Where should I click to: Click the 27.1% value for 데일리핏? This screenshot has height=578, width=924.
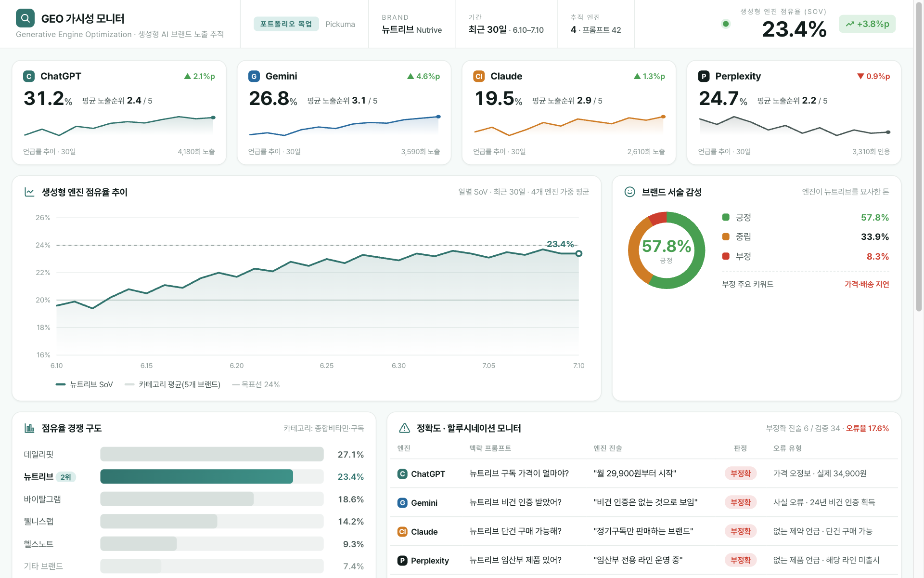(x=351, y=455)
